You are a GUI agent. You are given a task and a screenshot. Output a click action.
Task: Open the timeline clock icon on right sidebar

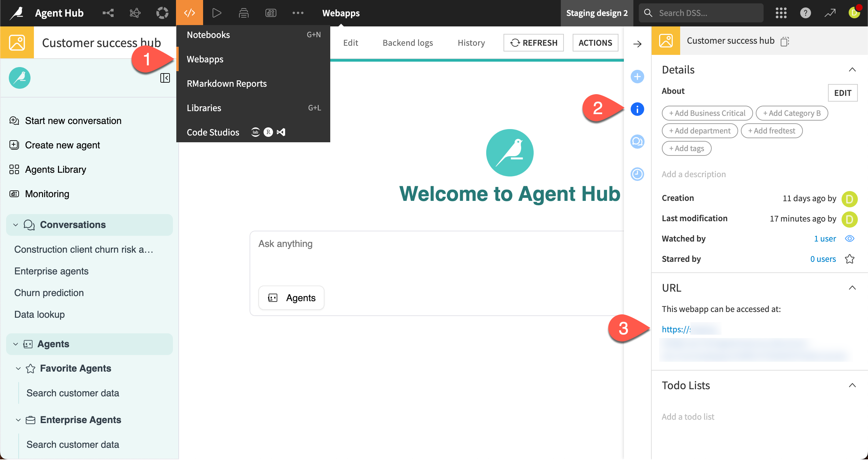637,174
